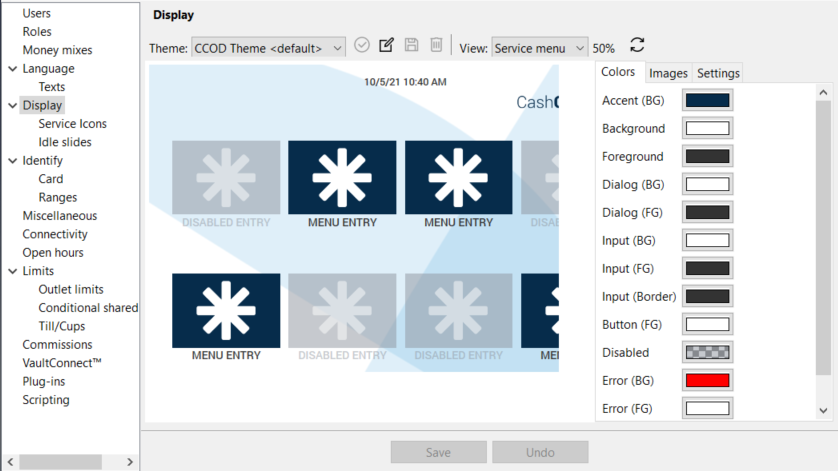Change the Dialog (FG) color swatch

coord(708,212)
